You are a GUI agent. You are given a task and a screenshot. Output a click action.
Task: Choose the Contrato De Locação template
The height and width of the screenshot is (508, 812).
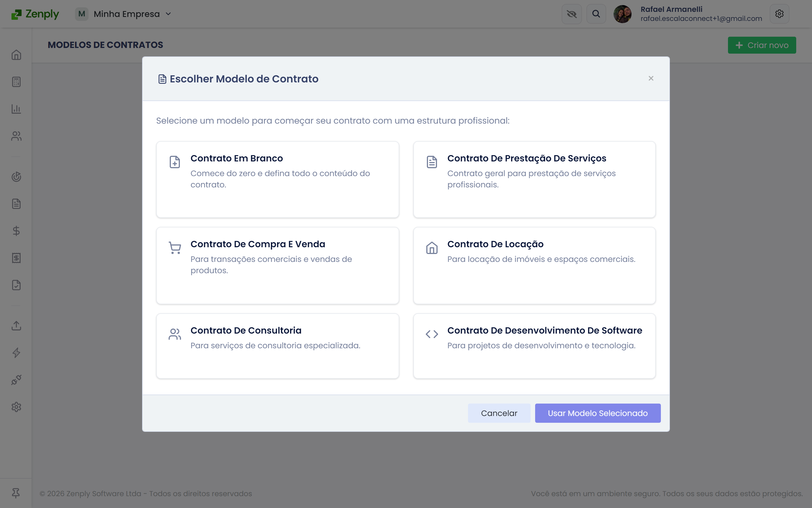coord(534,265)
